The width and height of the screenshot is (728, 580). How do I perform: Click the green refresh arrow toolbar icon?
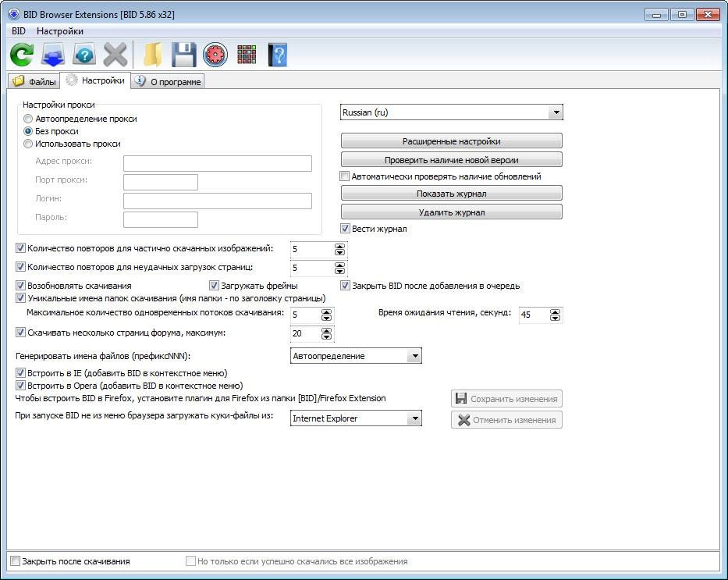[21, 55]
